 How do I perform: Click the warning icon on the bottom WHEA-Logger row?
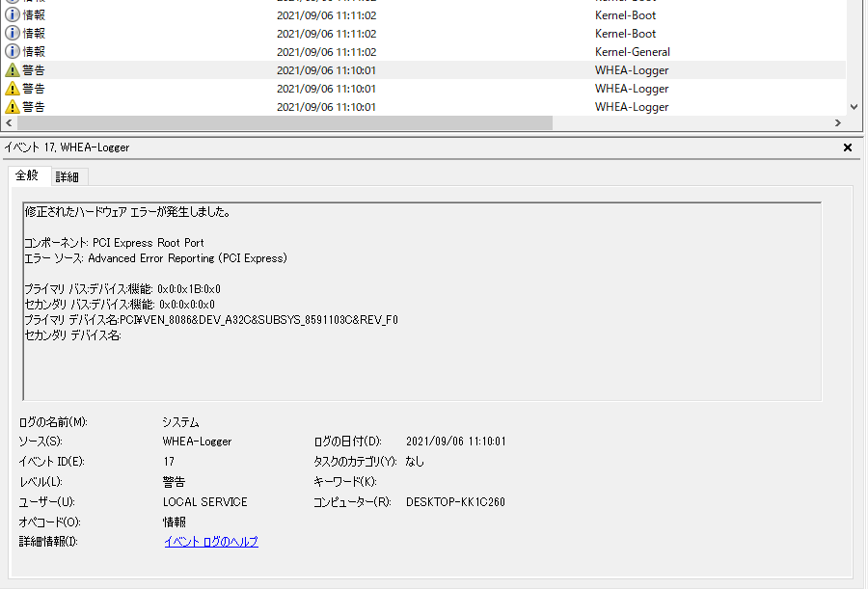(x=13, y=106)
